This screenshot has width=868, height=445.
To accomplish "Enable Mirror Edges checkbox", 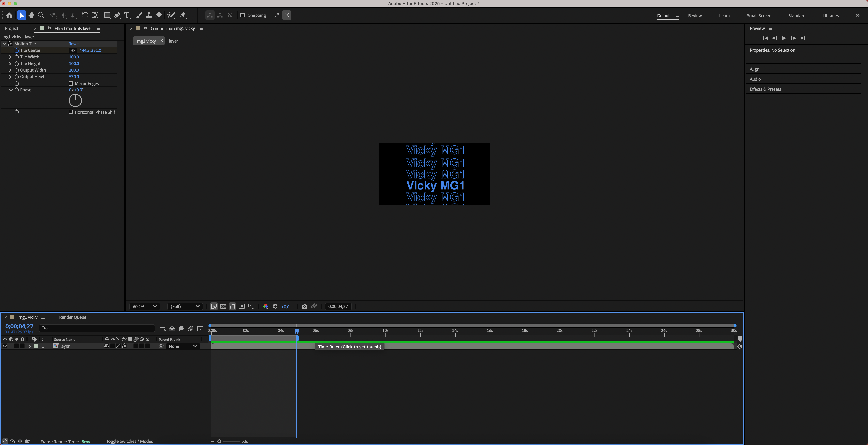I will [x=71, y=83].
